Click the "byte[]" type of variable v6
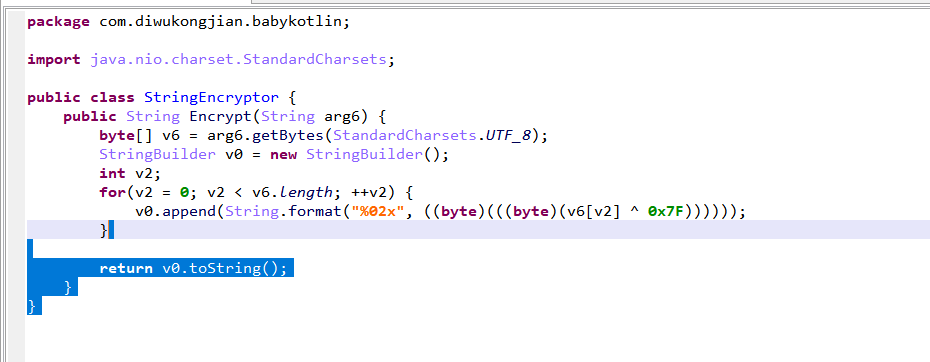Image resolution: width=930 pixels, height=362 pixels. pyautogui.click(x=126, y=135)
